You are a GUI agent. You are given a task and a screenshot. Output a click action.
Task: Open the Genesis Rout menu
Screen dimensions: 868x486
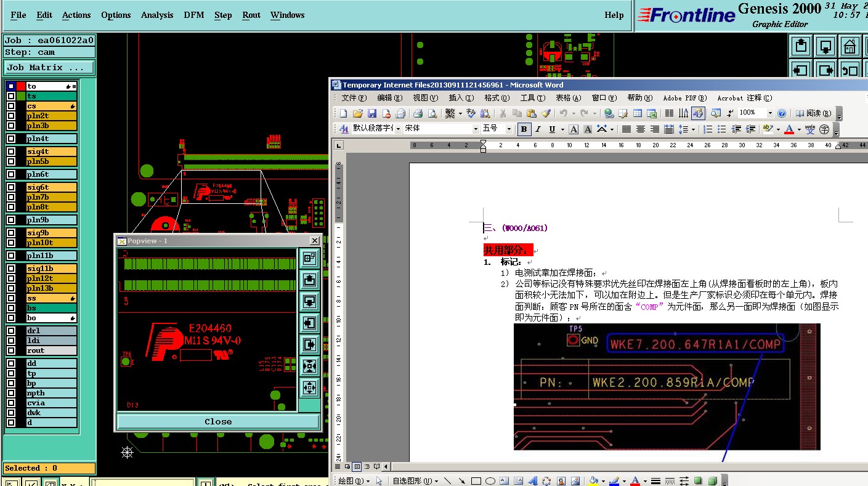251,15
